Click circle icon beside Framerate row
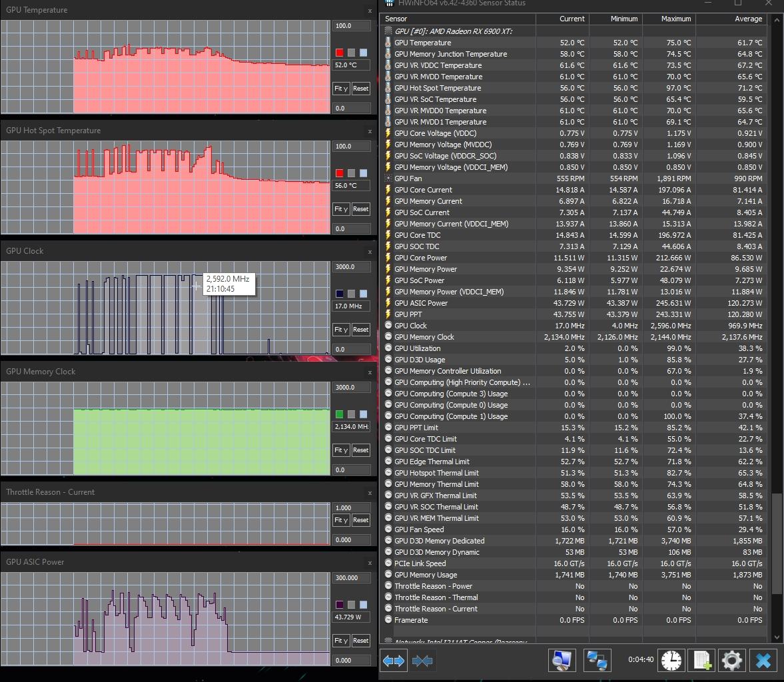Image resolution: width=784 pixels, height=682 pixels. click(388, 620)
